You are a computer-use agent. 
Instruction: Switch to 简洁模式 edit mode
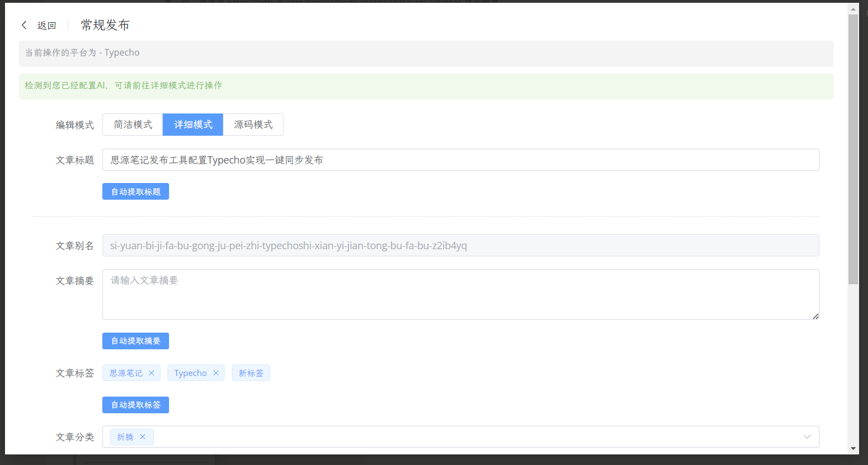click(x=133, y=125)
